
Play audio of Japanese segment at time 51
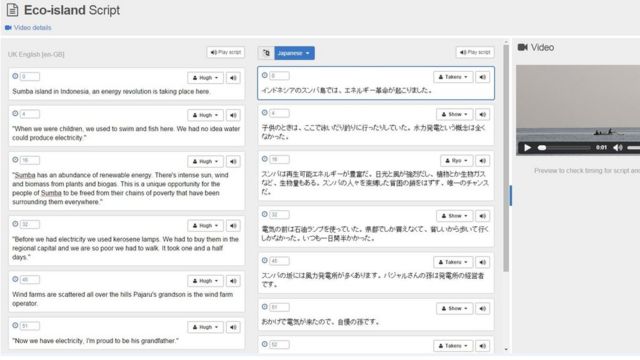click(x=482, y=309)
